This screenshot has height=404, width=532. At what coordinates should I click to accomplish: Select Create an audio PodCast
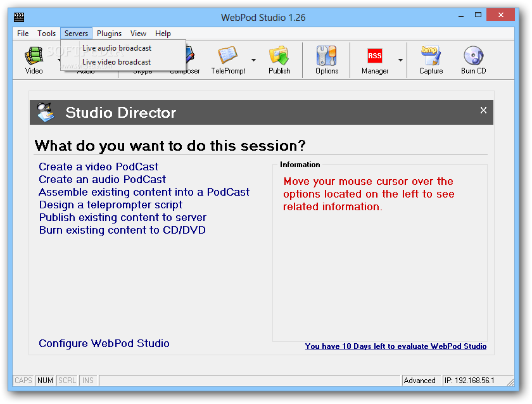click(102, 179)
